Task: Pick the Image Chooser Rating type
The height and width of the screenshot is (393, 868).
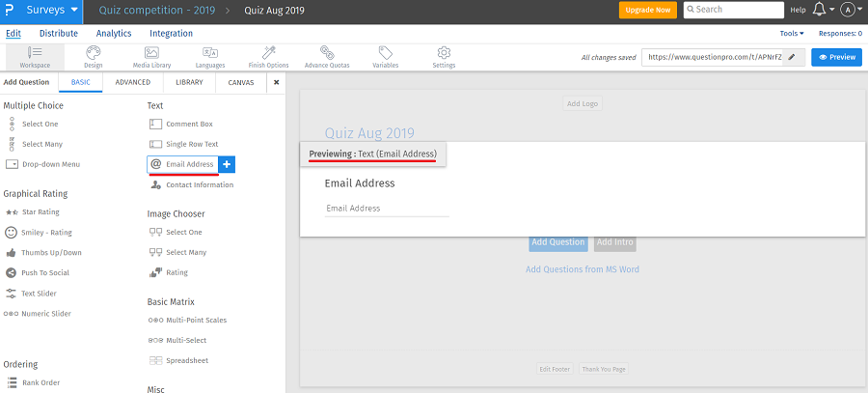Action: tap(169, 272)
